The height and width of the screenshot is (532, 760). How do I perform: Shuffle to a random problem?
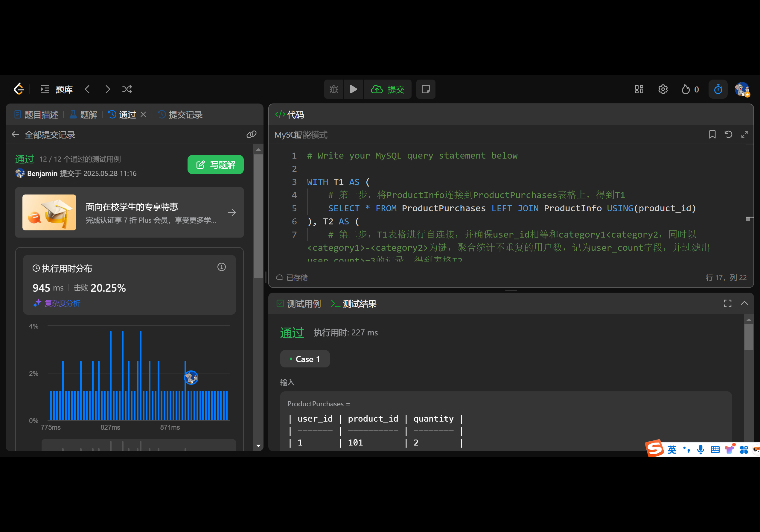pos(127,89)
